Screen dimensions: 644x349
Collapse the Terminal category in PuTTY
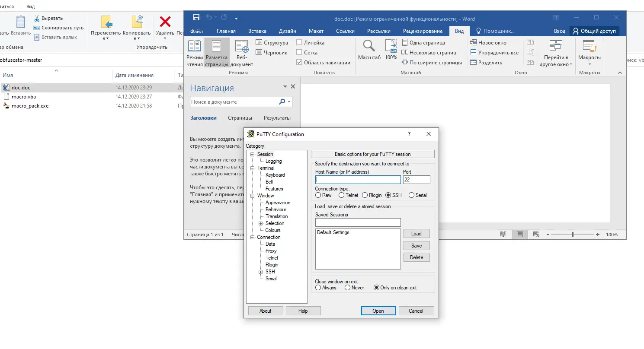tap(253, 168)
